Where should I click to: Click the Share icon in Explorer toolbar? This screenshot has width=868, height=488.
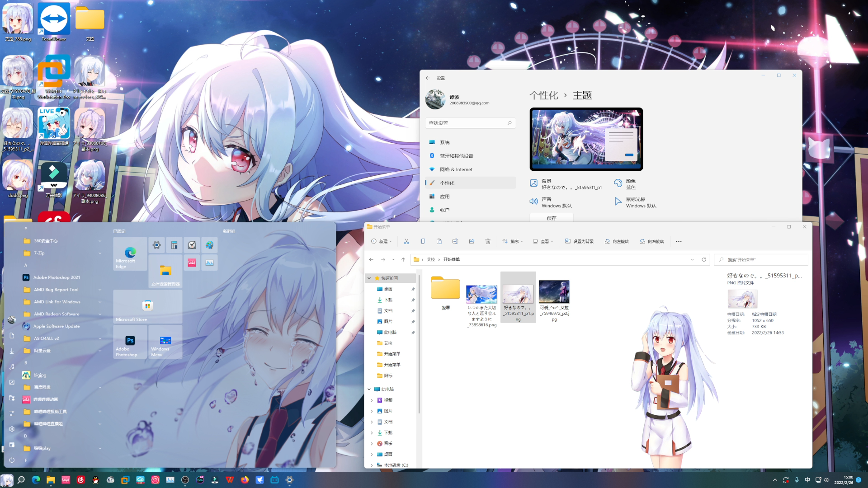(x=472, y=241)
